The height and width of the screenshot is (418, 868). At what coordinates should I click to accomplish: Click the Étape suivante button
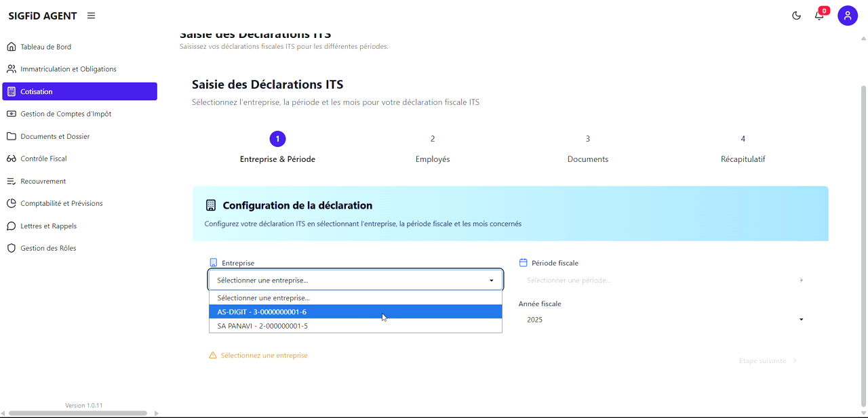coord(767,360)
